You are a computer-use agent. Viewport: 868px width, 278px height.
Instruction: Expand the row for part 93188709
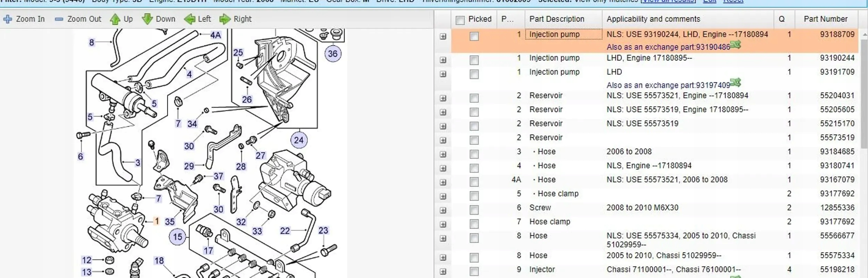point(443,36)
